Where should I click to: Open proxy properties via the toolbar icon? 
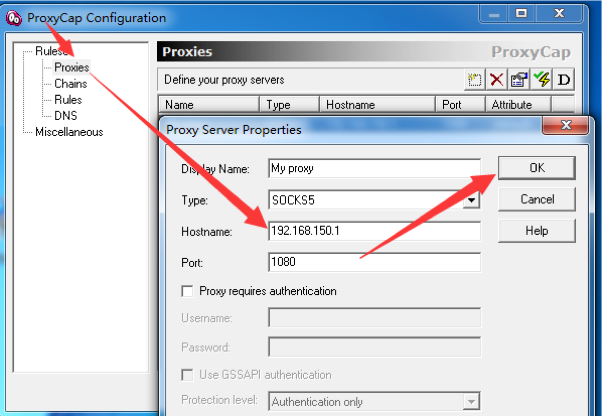point(519,80)
